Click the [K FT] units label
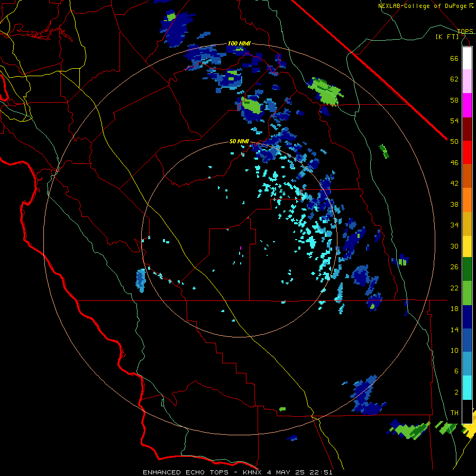Screen dimensions: 476x476 click(447, 36)
